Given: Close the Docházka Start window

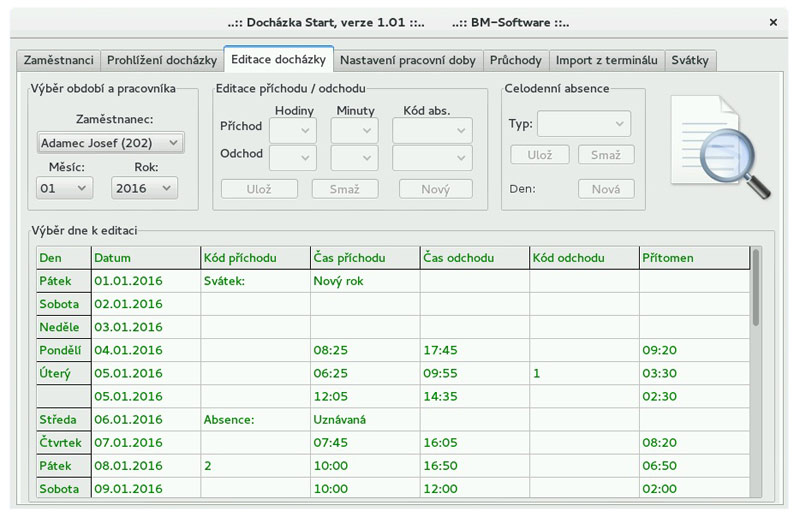Looking at the screenshot, I should click(773, 22).
